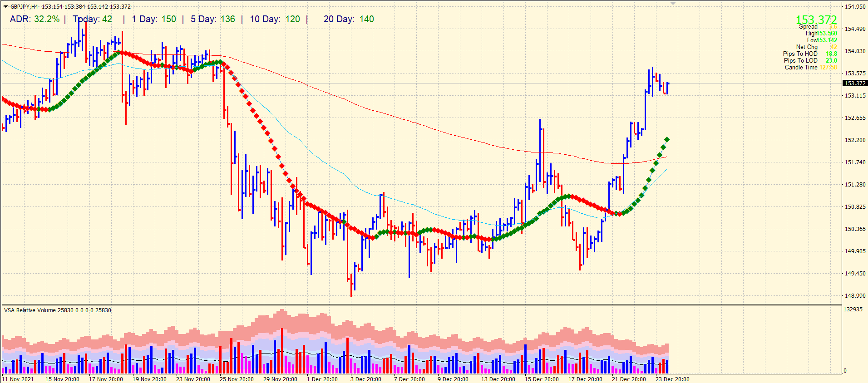The height and width of the screenshot is (383, 868).
Task: Click the 149.905 price scale label
Action: click(x=855, y=251)
